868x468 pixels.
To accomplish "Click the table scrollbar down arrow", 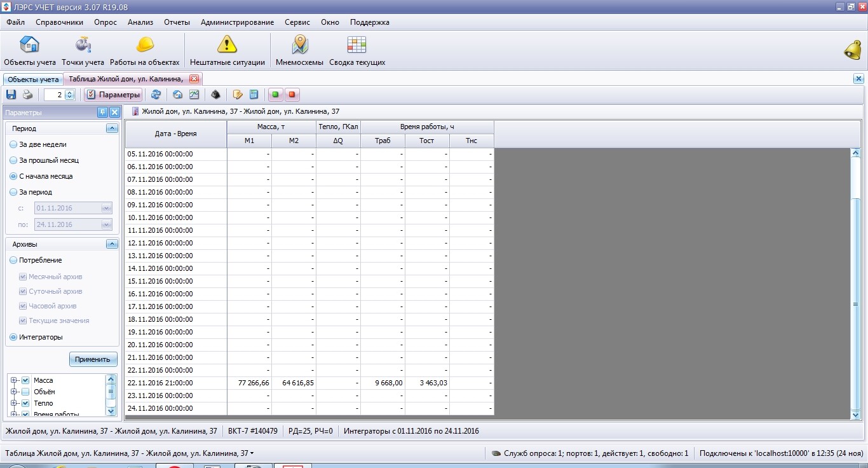I will (855, 415).
